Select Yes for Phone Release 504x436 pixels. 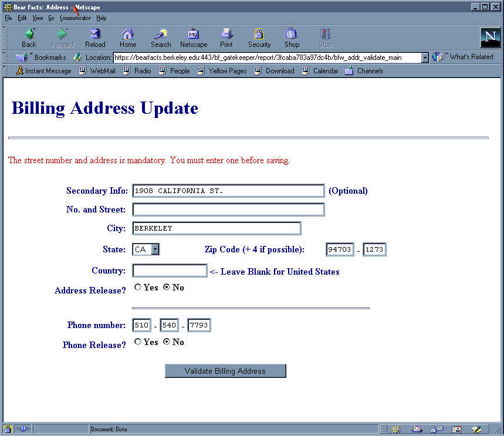point(138,342)
